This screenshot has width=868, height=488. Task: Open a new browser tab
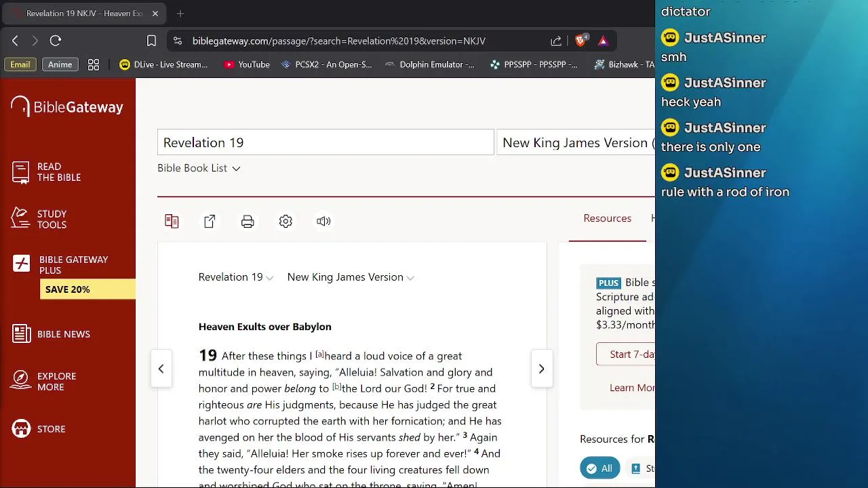click(180, 13)
